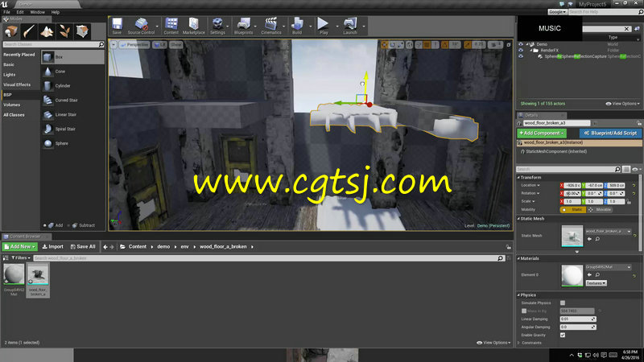This screenshot has height=362, width=644.
Task: Click Browse to static mesh magnifier icon
Action: click(597, 239)
